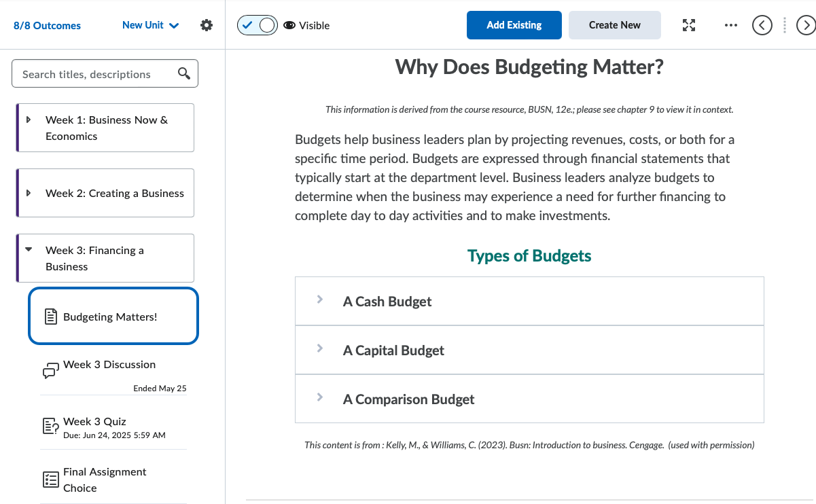Click the fullscreen expand icon
Image resolution: width=816 pixels, height=504 pixels.
(x=689, y=25)
